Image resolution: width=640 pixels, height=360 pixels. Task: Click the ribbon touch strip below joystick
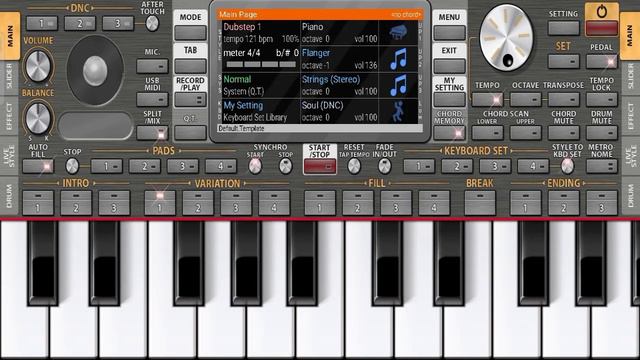point(96,125)
